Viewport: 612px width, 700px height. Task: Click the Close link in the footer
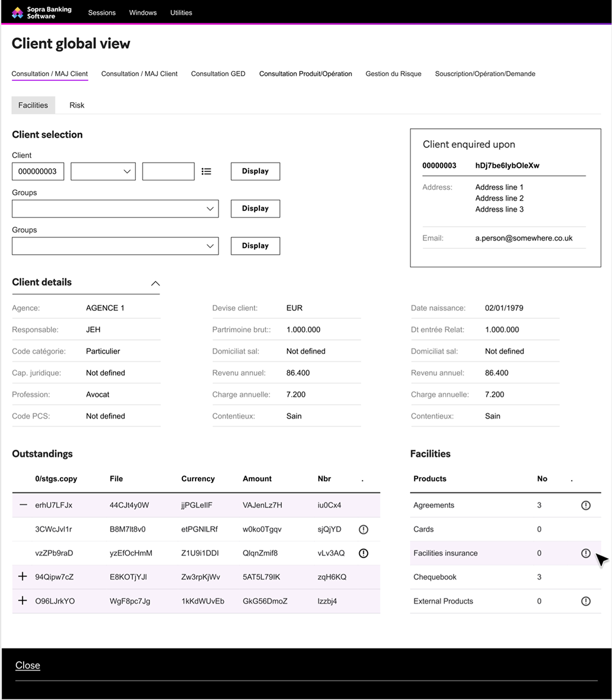point(28,665)
